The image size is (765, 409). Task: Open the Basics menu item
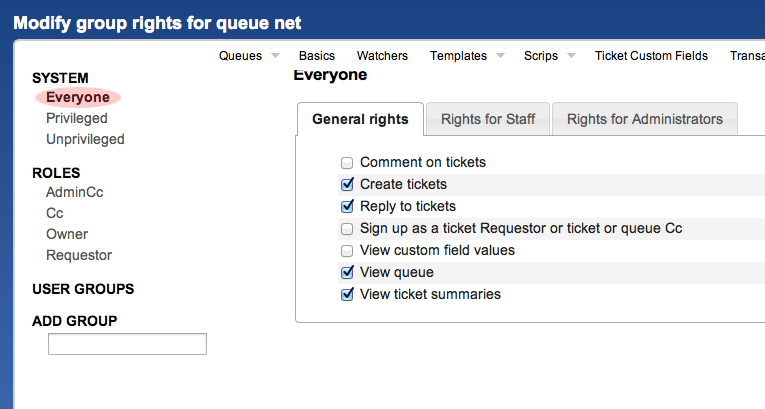(316, 56)
